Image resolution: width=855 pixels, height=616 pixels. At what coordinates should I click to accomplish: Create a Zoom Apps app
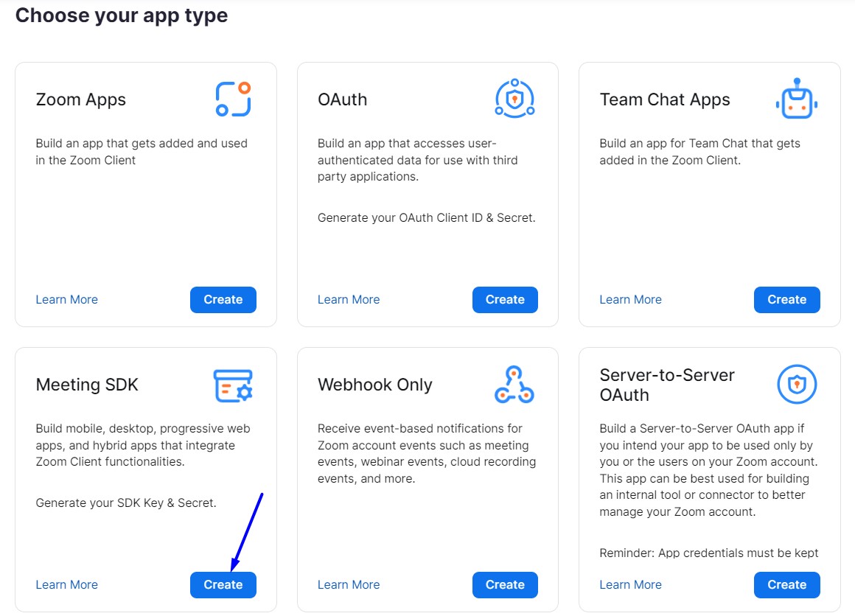click(223, 300)
